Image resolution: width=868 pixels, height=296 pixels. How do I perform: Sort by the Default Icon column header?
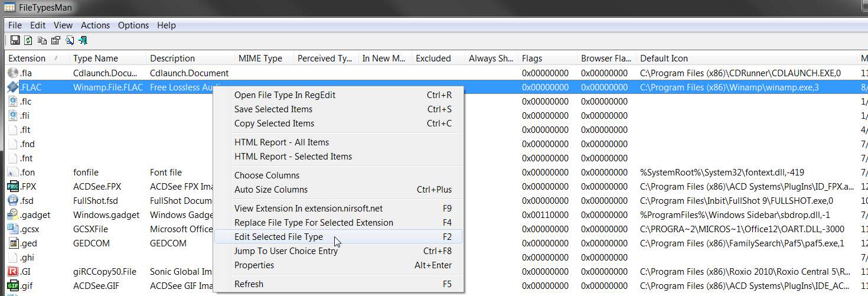(x=747, y=58)
